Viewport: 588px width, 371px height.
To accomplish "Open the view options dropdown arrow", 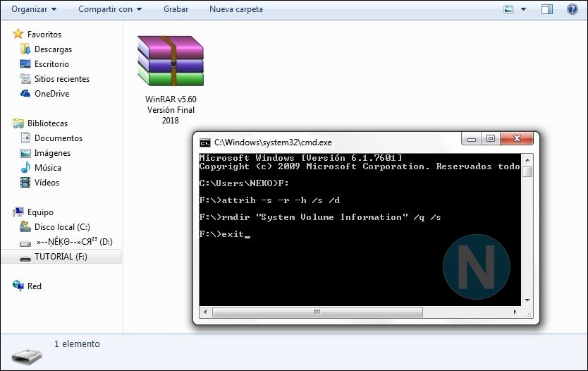I will pyautogui.click(x=524, y=9).
